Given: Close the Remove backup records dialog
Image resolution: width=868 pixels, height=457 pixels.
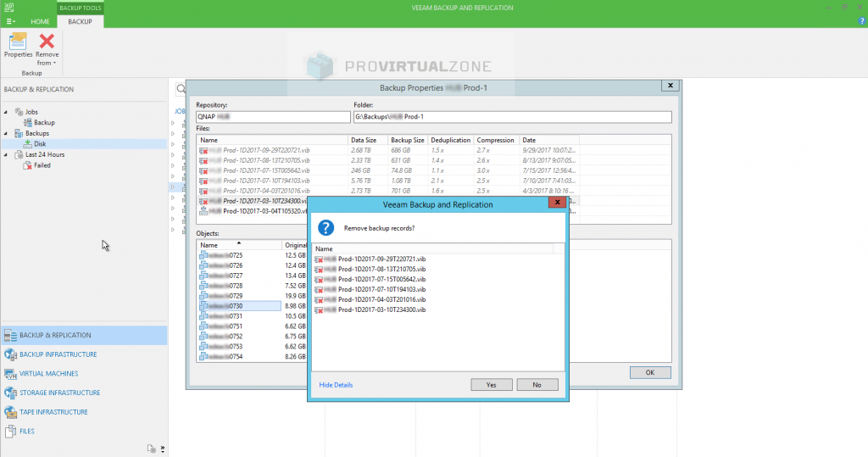Looking at the screenshot, I should pos(557,202).
